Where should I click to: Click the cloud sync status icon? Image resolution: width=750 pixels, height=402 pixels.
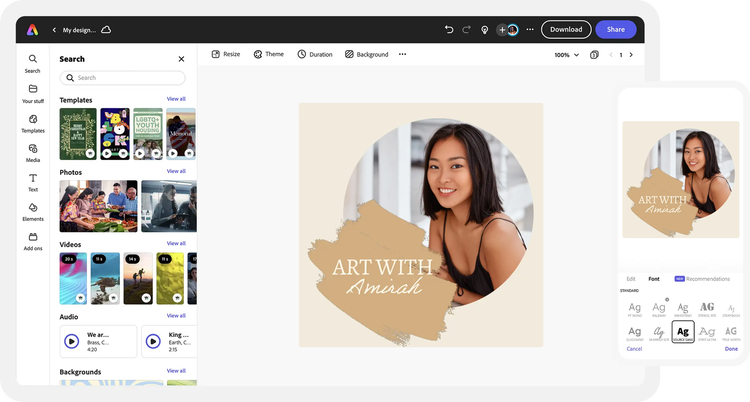tap(106, 30)
